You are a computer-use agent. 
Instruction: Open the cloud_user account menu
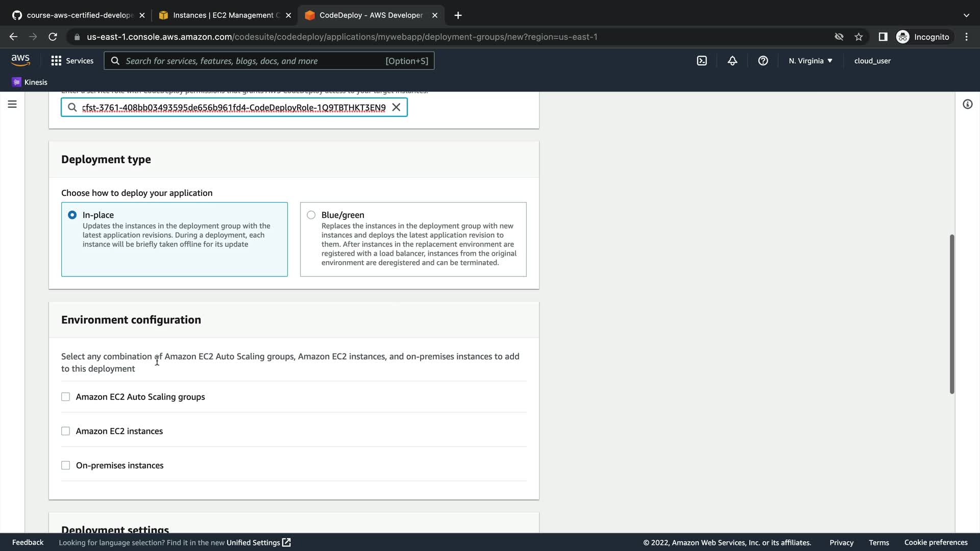(872, 61)
